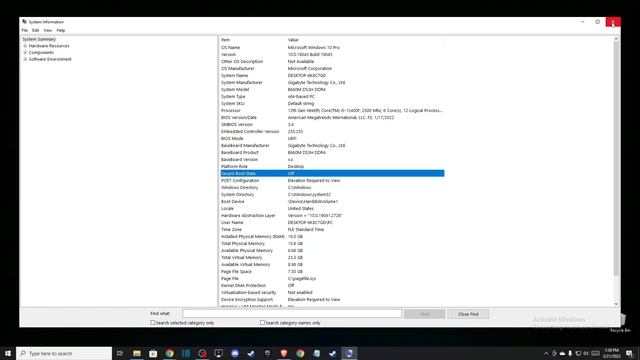Click the Type here to search box

(64, 353)
